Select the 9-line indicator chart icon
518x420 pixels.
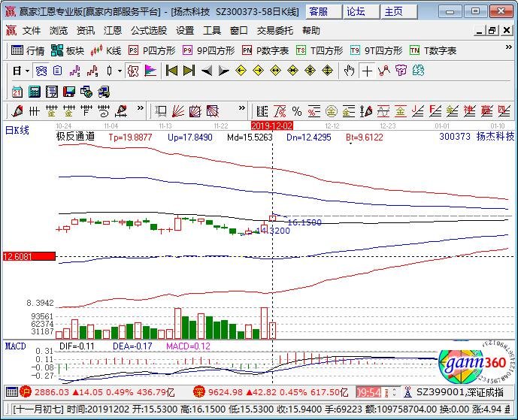(x=92, y=71)
